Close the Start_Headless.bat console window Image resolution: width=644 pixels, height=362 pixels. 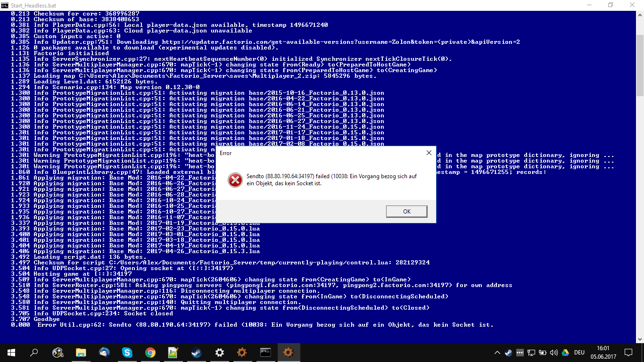[632, 5]
